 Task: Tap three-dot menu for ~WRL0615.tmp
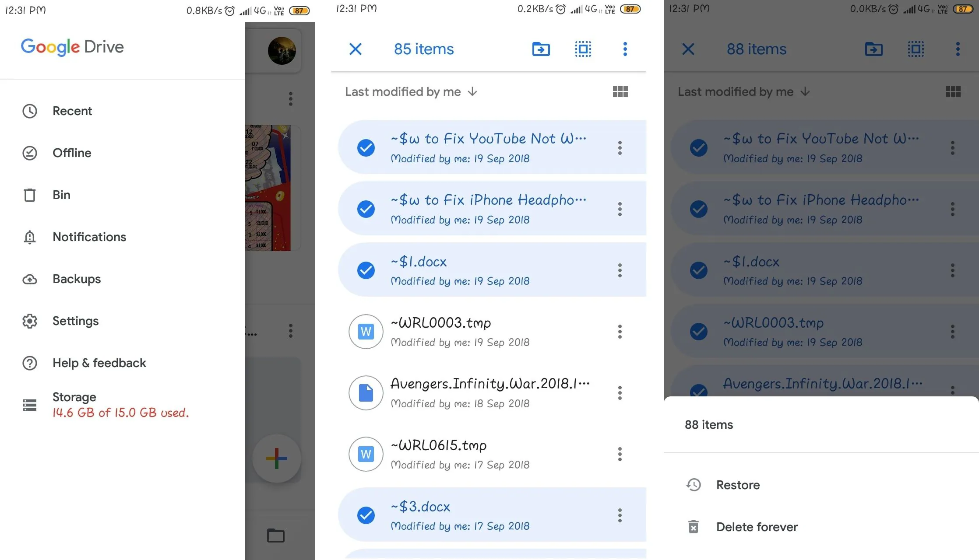coord(619,454)
